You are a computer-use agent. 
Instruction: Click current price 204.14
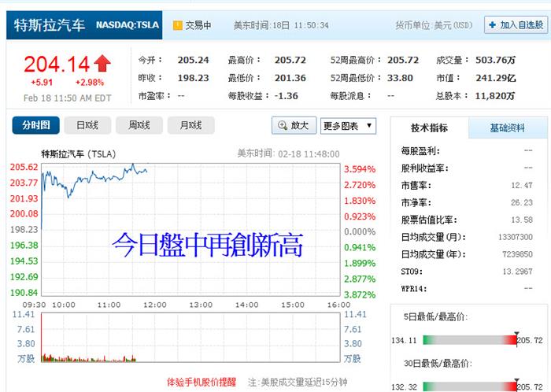click(57, 65)
